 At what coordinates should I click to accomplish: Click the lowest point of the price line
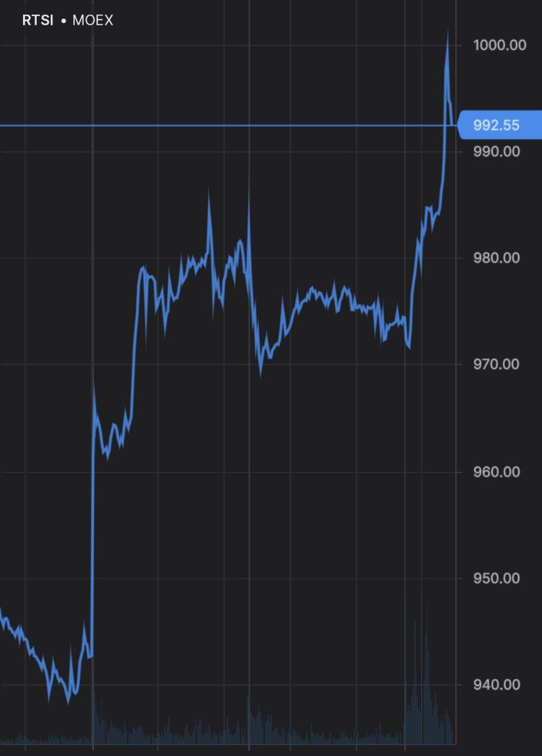pyautogui.click(x=68, y=702)
